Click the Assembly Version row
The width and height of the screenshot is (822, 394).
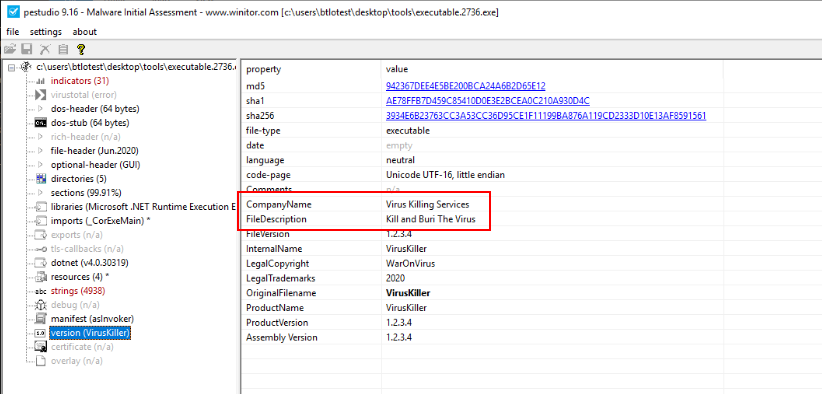click(x=482, y=337)
